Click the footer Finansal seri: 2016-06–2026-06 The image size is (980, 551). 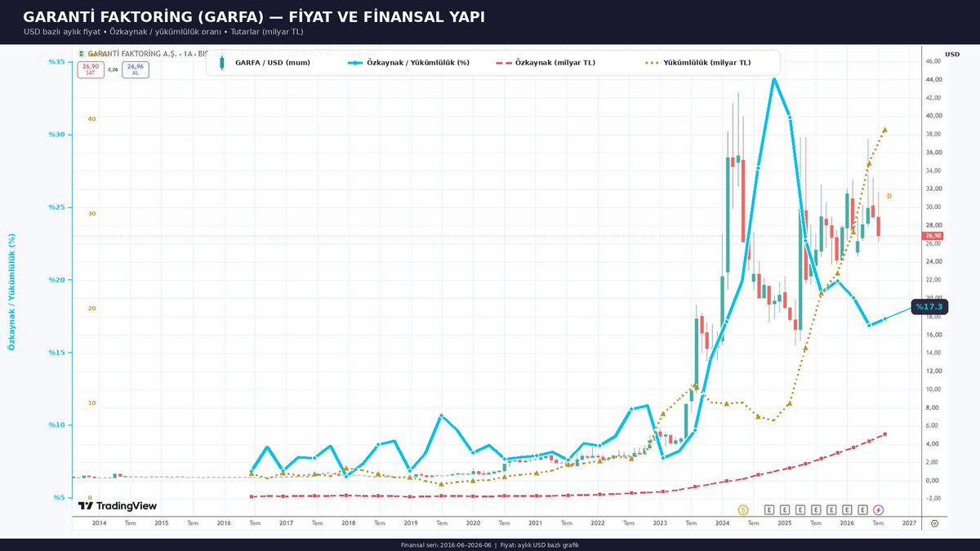coord(446,544)
